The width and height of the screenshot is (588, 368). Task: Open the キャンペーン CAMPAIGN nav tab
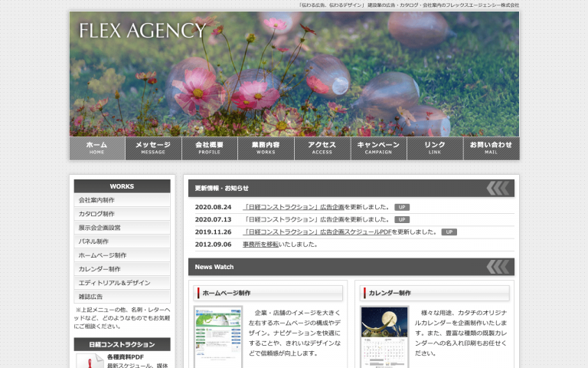pyautogui.click(x=379, y=148)
